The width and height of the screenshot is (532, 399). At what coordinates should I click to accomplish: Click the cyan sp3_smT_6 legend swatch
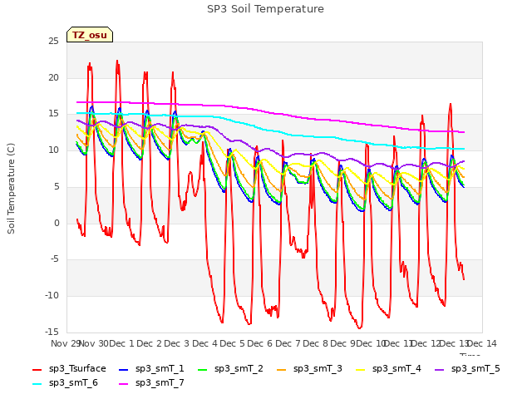37,384
